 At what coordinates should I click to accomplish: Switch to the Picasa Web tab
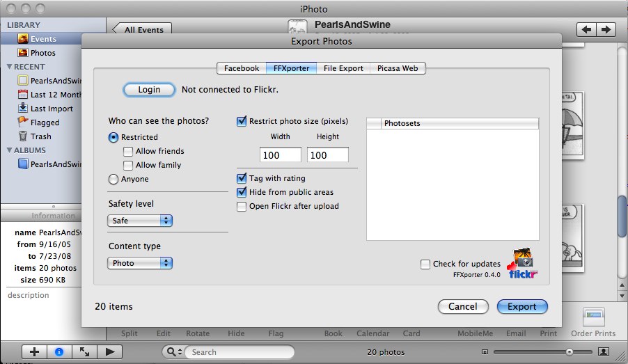coord(398,68)
